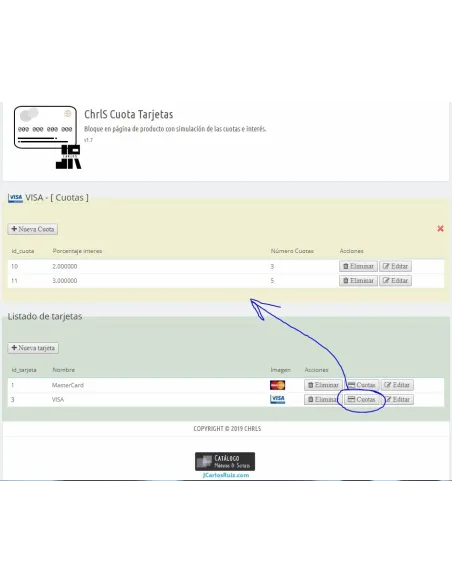Edit the MasterCard card
This screenshot has height=584, width=452.
coord(397,385)
